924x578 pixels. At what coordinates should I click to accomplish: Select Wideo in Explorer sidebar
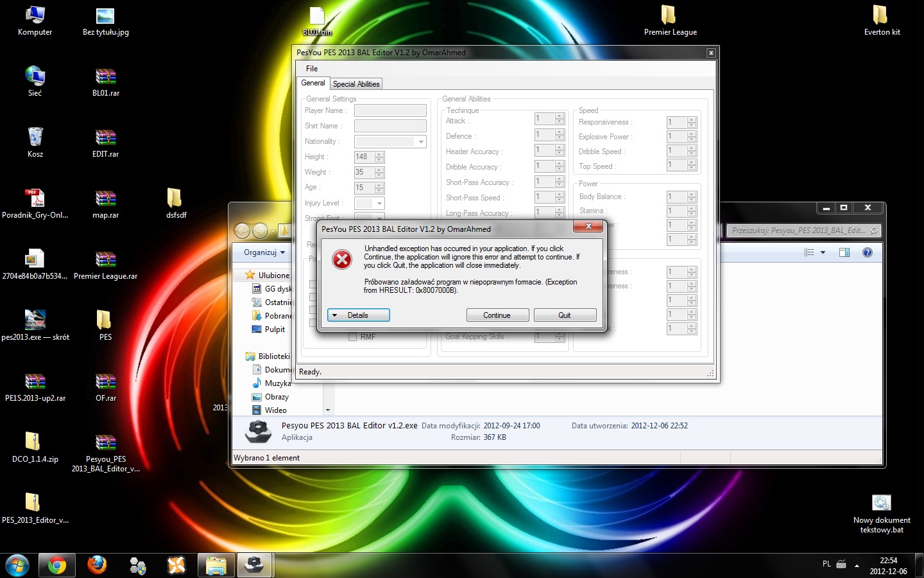point(275,410)
